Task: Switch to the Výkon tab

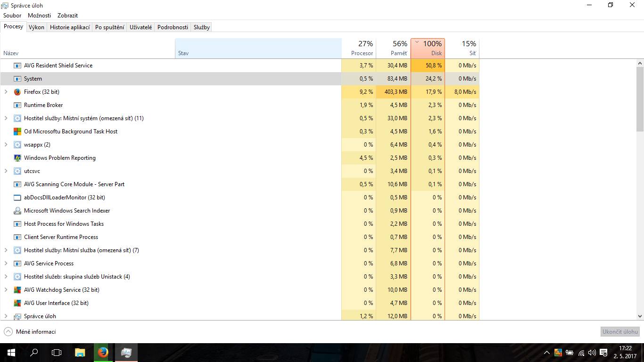Action: [x=36, y=27]
